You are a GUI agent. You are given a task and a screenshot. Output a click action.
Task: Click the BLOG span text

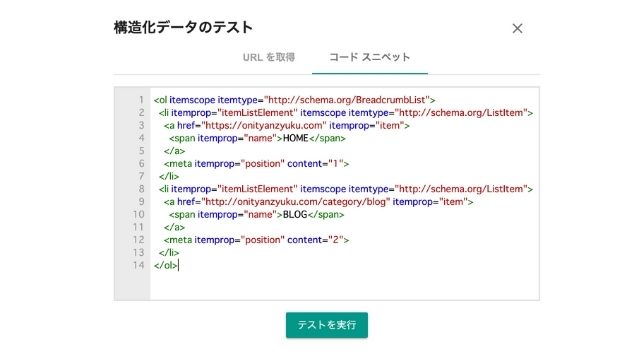[295, 215]
